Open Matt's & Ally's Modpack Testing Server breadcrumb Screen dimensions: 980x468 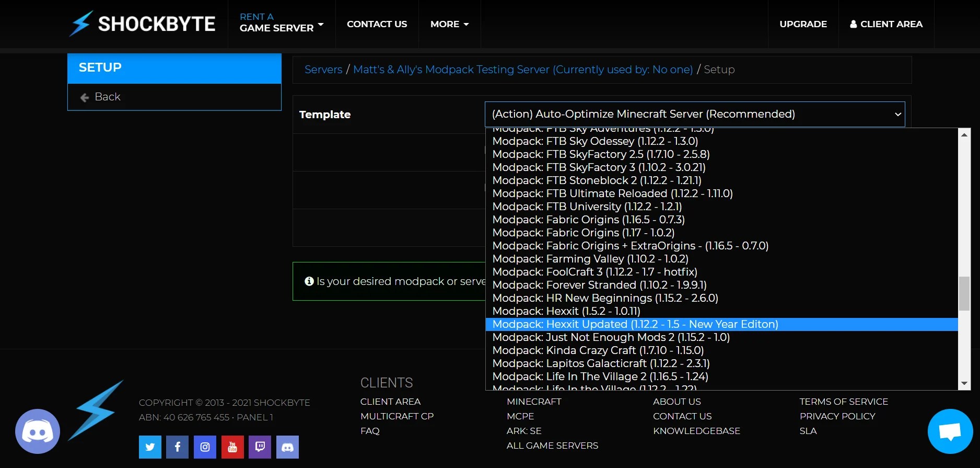pos(523,70)
